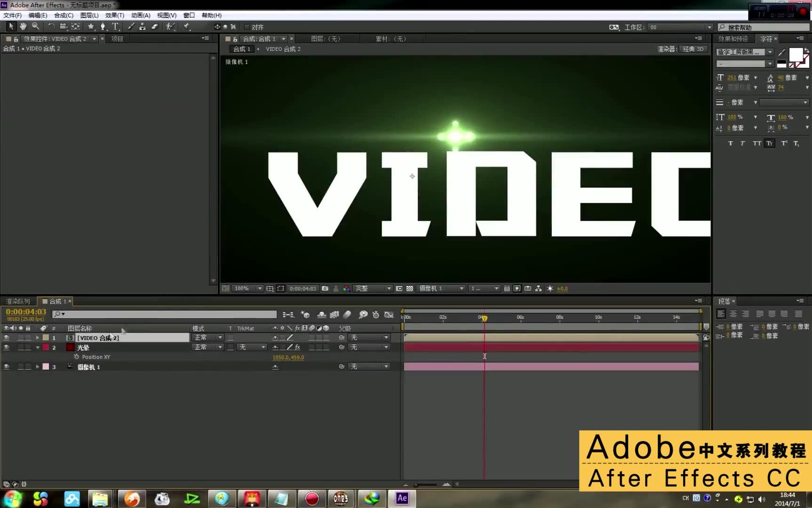This screenshot has width=812, height=508.
Task: Hide the 光晕 layer with its eye toggle
Action: point(6,347)
